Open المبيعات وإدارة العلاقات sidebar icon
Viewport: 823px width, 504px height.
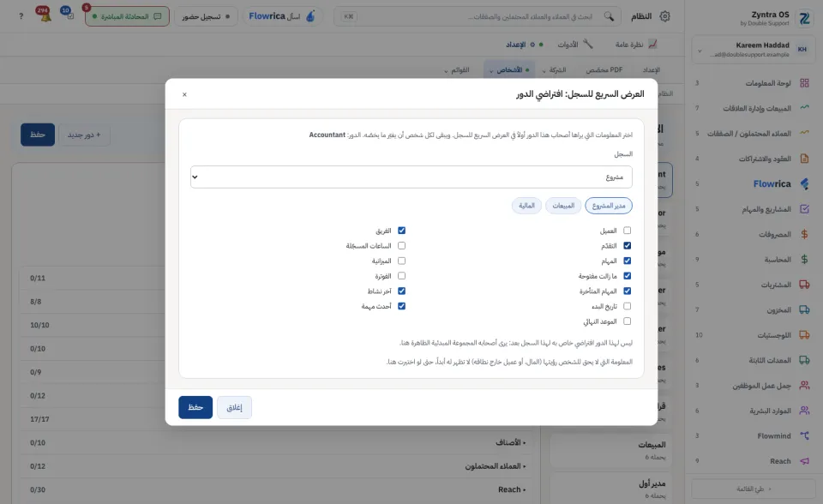tap(804, 108)
